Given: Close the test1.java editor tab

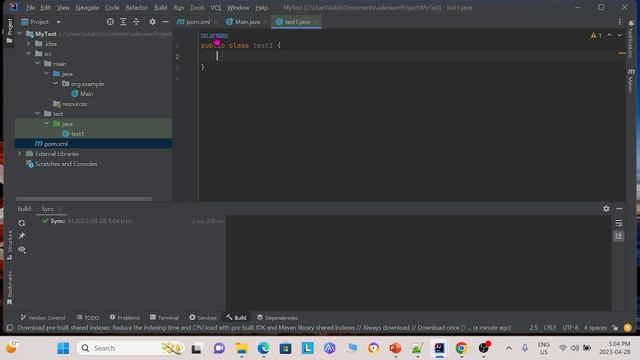Looking at the screenshot, I should click(316, 22).
